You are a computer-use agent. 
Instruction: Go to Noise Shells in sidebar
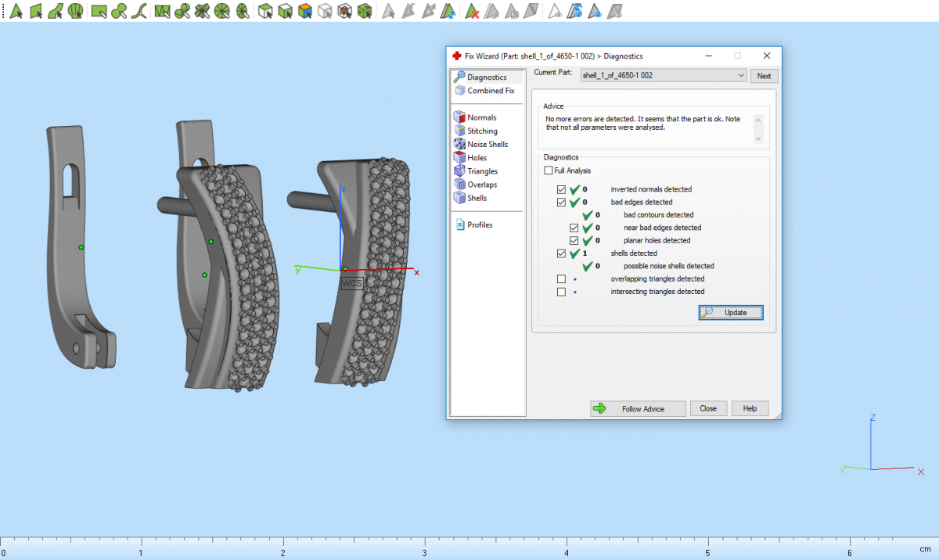click(x=487, y=144)
